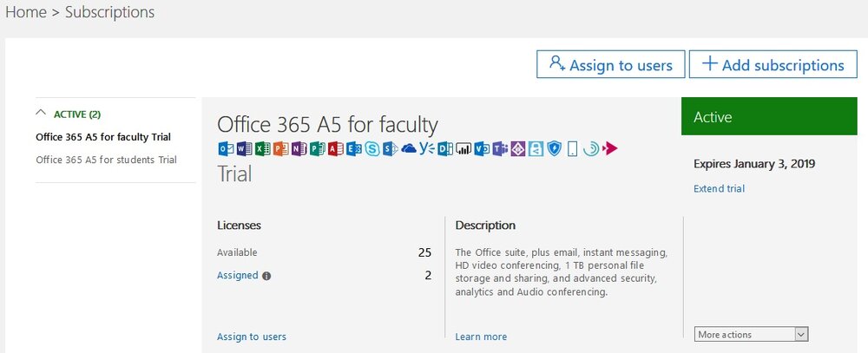Image resolution: width=868 pixels, height=353 pixels.
Task: Click the Access app icon
Action: click(335, 149)
